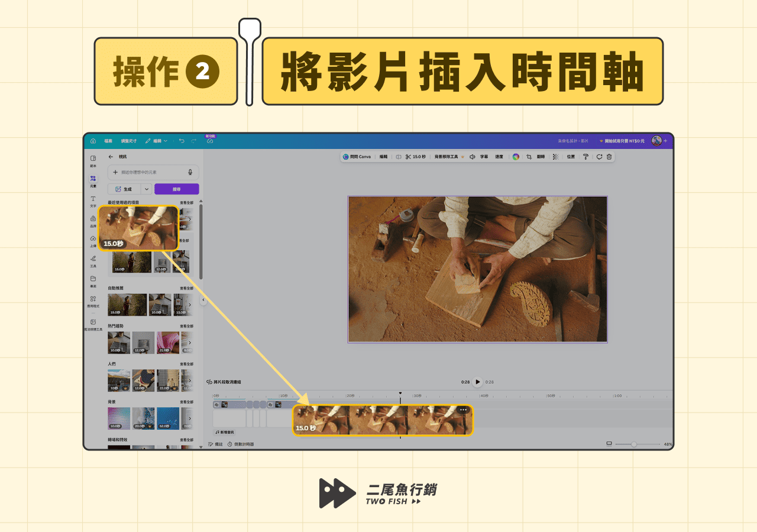Viewport: 757px width, 532px height.
Task: Open the 工具 tools tab
Action: point(93,261)
